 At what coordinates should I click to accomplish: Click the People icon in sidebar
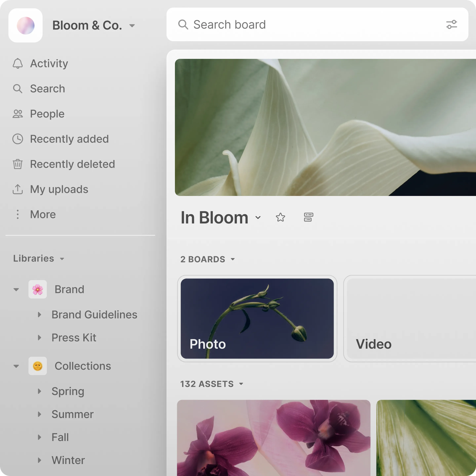(18, 114)
